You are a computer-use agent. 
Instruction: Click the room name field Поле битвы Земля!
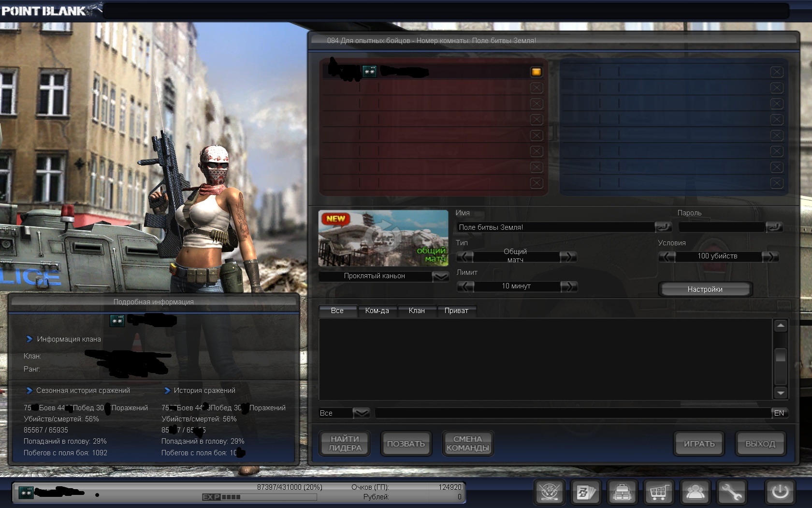(x=555, y=227)
